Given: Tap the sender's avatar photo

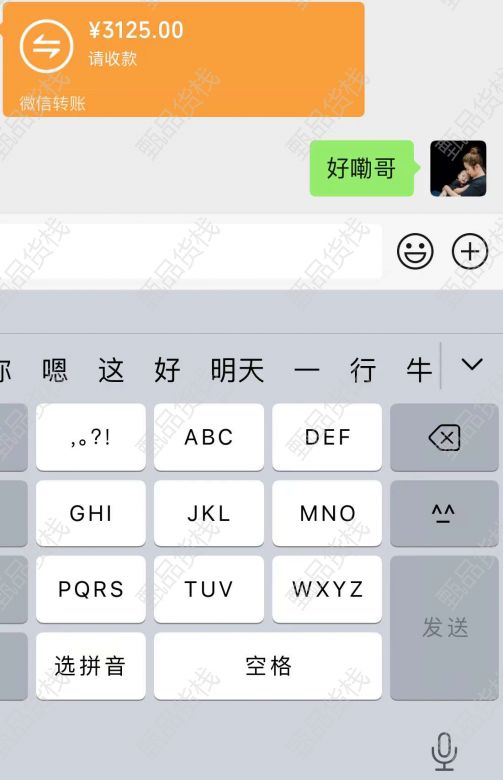Looking at the screenshot, I should (x=458, y=169).
